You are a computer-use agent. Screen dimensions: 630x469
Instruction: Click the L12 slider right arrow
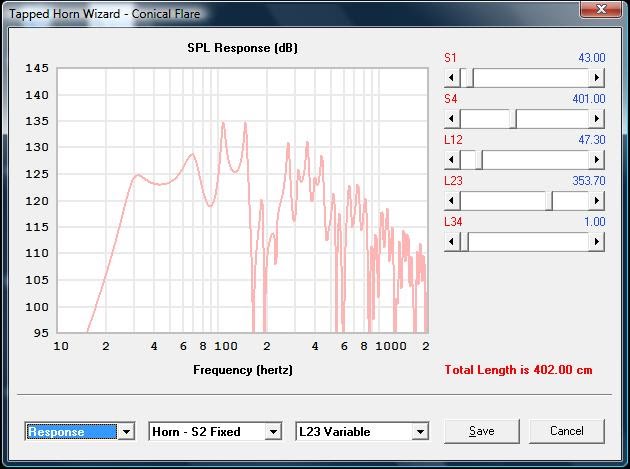click(597, 160)
